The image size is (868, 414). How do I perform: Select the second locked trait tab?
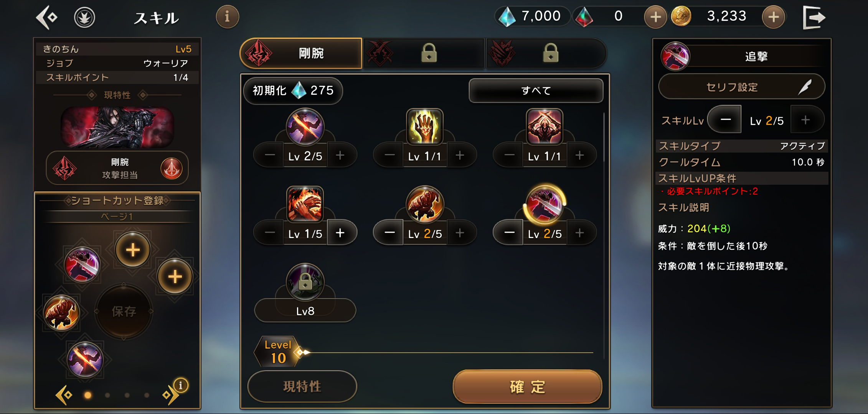coord(546,53)
